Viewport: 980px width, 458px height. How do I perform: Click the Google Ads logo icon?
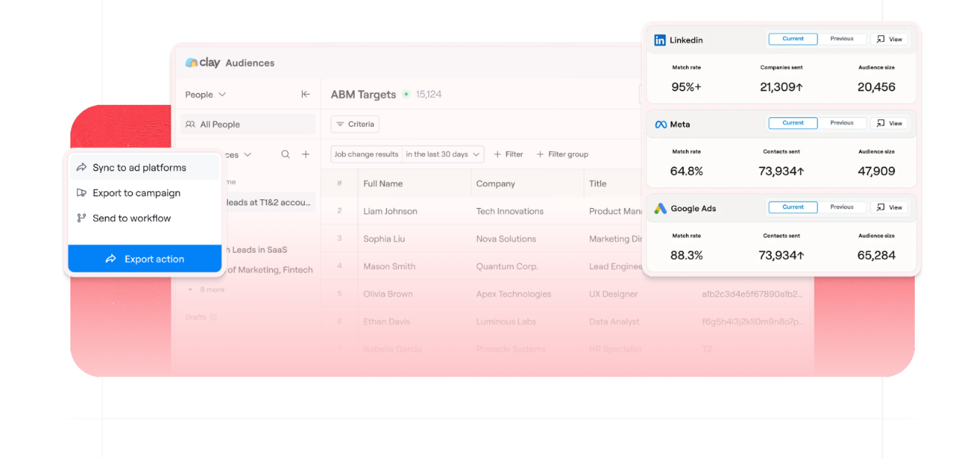[660, 208]
